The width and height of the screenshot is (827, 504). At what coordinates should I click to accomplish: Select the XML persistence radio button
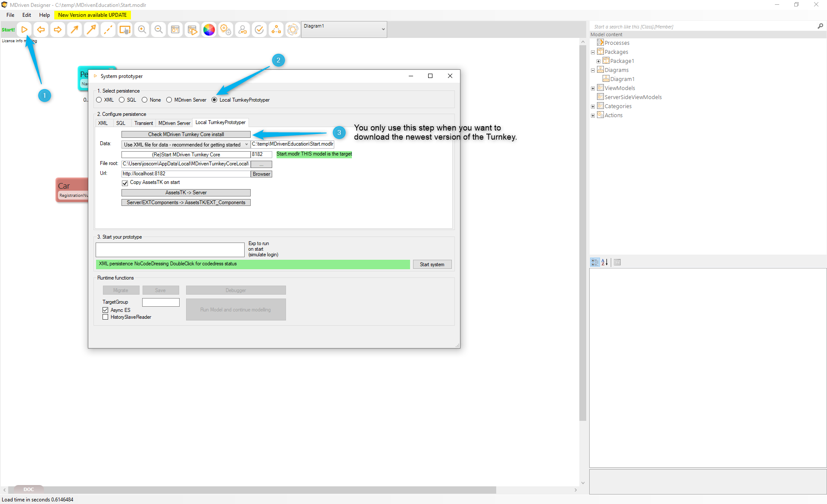pyautogui.click(x=99, y=100)
